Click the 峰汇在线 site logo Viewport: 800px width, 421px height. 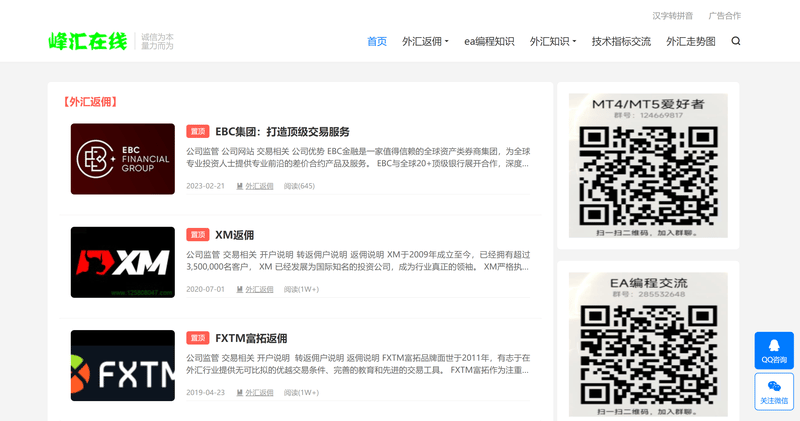[x=87, y=41]
